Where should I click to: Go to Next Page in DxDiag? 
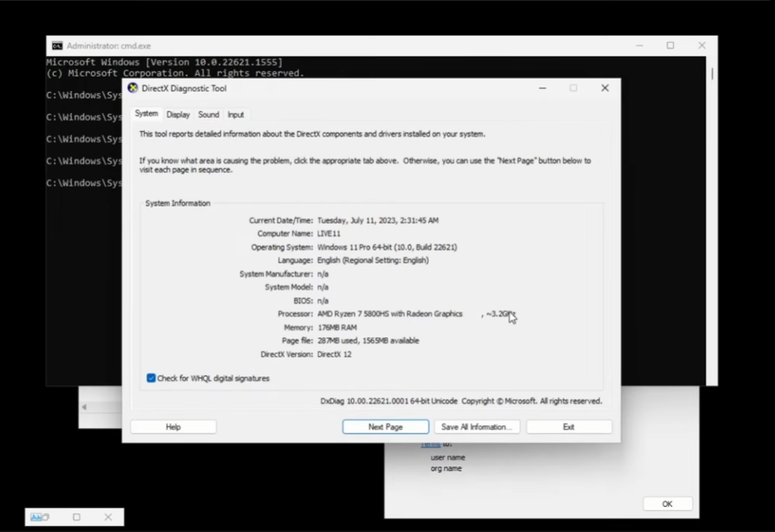point(386,427)
